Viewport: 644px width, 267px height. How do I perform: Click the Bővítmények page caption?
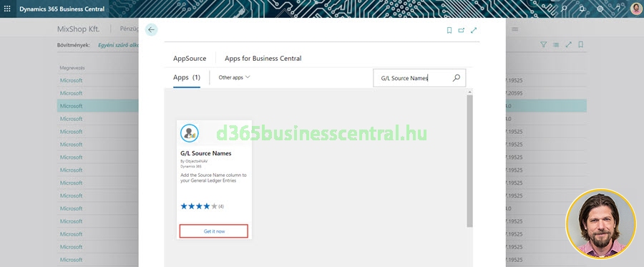pyautogui.click(x=74, y=45)
